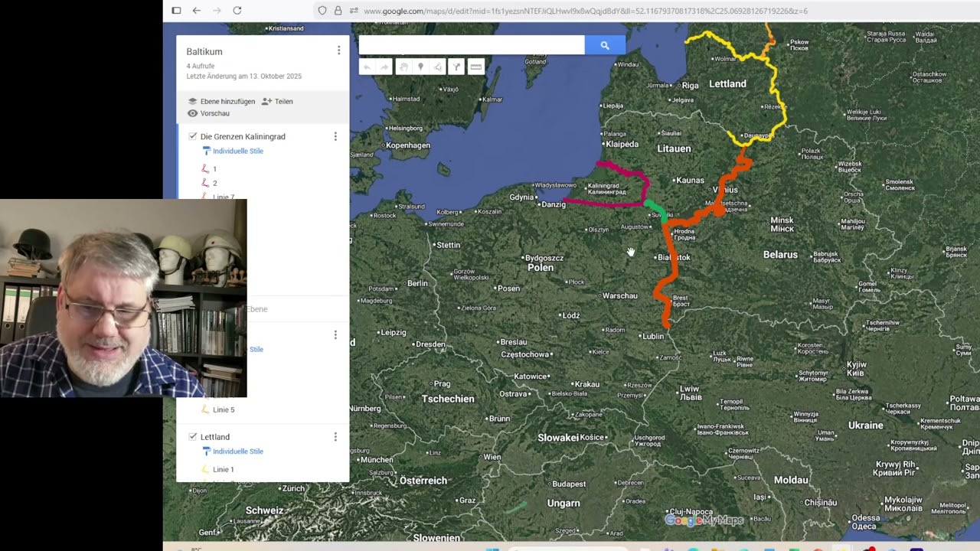980x551 pixels.
Task: Click the magenta Kaliningrad border line on map
Action: 605,204
